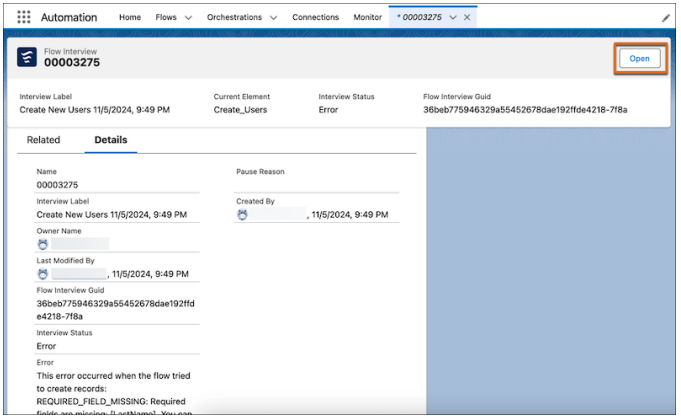Click the Automation app name
The width and height of the screenshot is (681, 418).
[x=71, y=18]
